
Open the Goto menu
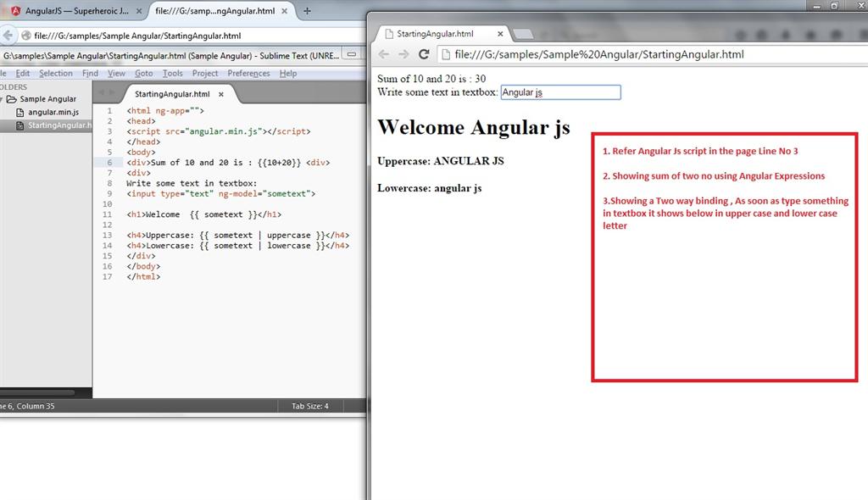(x=144, y=73)
